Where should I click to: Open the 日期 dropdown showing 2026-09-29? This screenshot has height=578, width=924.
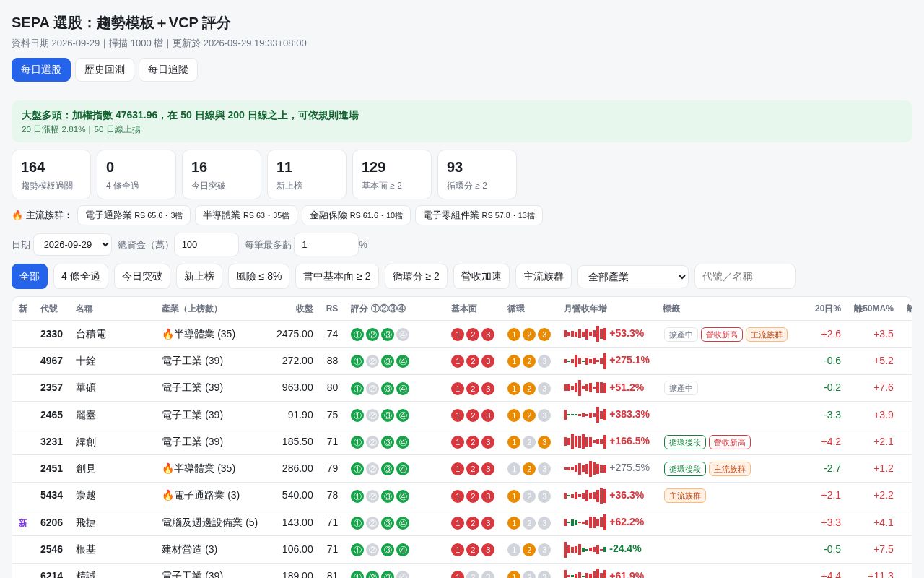point(72,244)
